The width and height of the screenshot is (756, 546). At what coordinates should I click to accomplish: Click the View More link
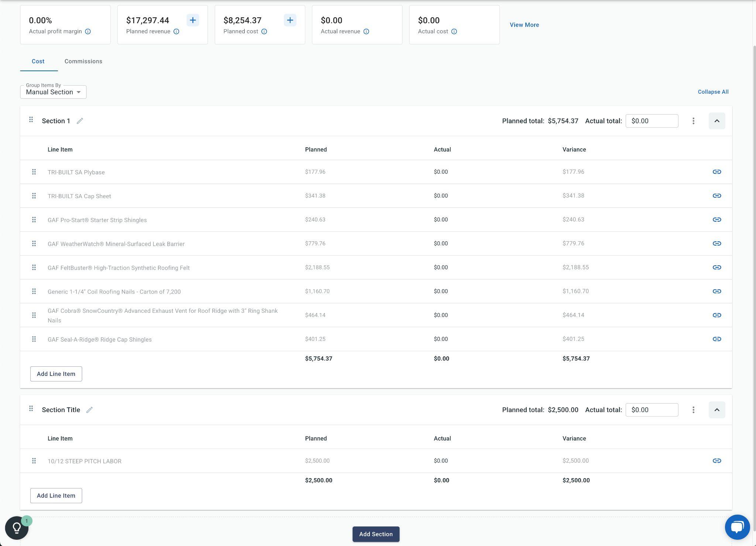[x=524, y=25]
